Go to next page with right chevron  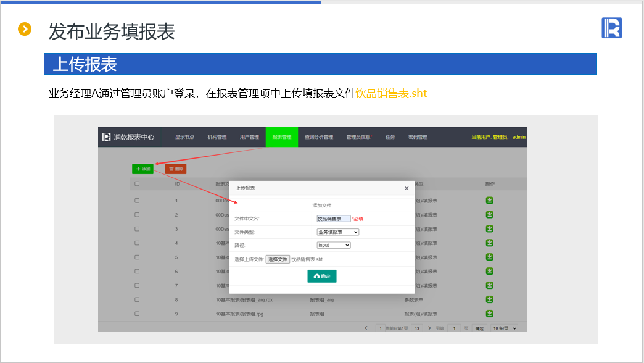point(430,328)
